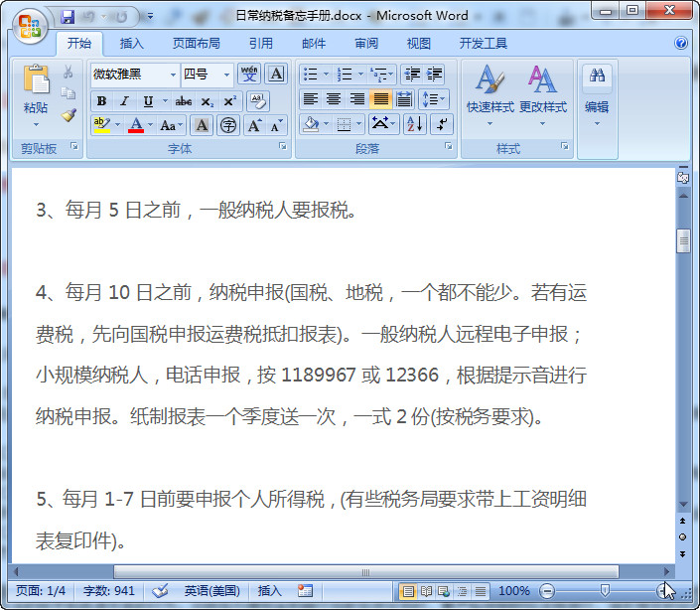Viewport: 700px width, 610px height.
Task: Copy selection using copy icon
Action: coord(68,92)
